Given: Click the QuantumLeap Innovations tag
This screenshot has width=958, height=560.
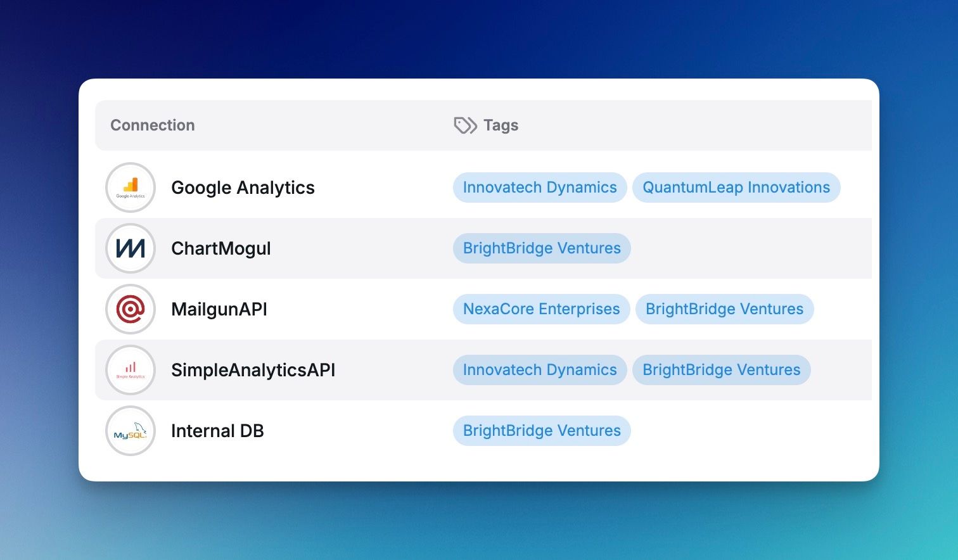Looking at the screenshot, I should point(736,188).
